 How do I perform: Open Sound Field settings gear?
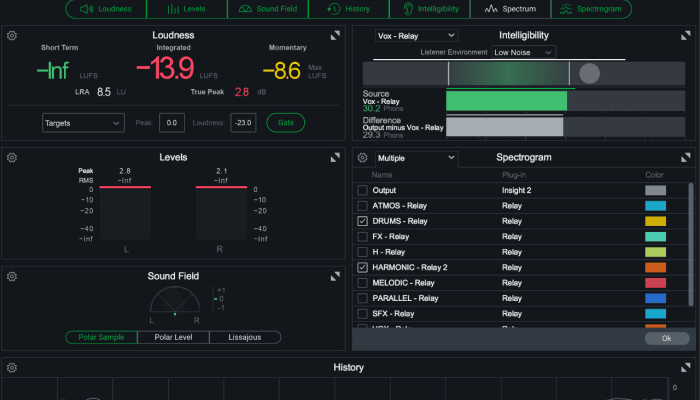click(x=12, y=276)
